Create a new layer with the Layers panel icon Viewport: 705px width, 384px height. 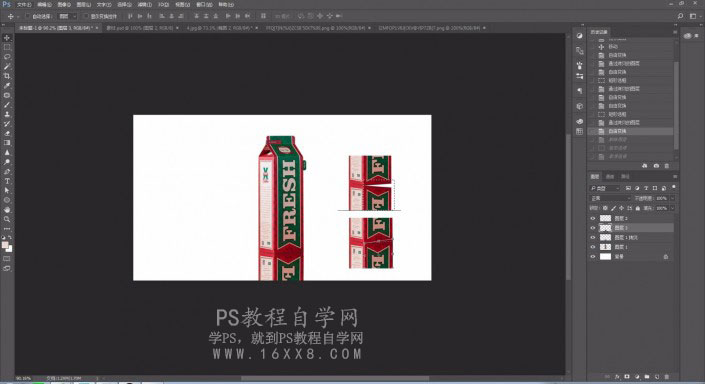click(x=657, y=376)
